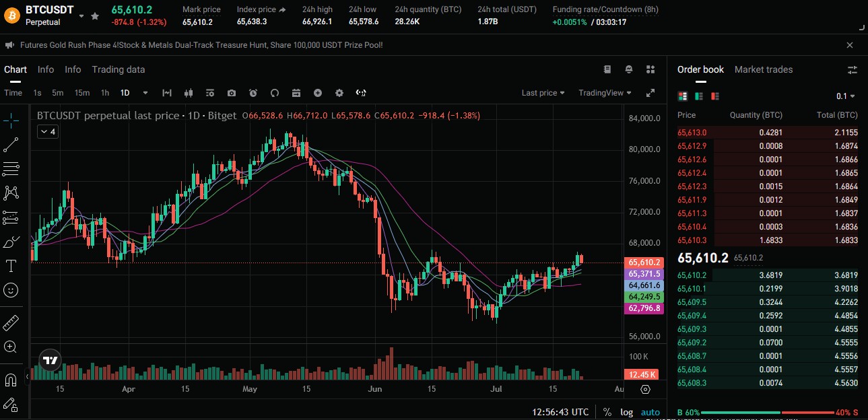Show both bids and asks view

click(x=683, y=96)
